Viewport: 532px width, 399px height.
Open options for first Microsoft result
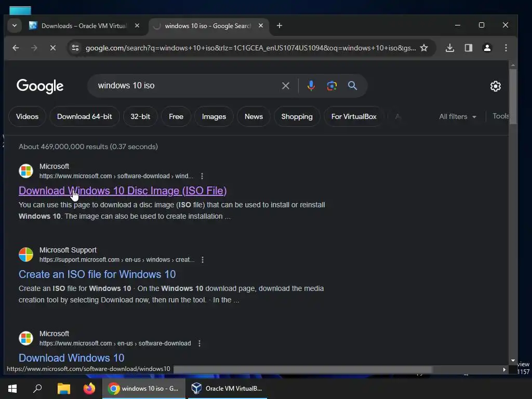tap(202, 176)
